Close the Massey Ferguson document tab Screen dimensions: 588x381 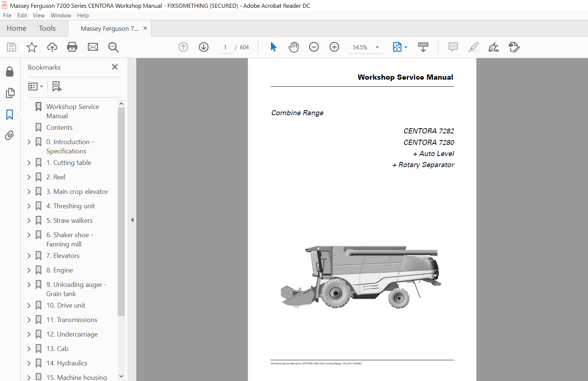click(x=145, y=28)
